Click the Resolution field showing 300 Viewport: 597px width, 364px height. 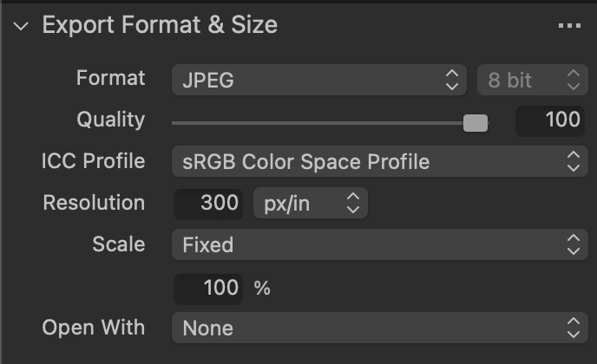[208, 204]
